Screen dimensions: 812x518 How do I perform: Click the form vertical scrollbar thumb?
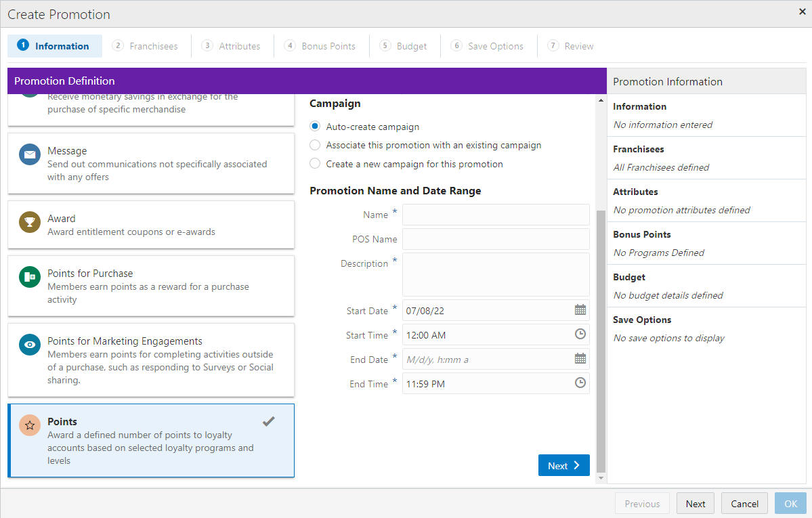pos(601,342)
